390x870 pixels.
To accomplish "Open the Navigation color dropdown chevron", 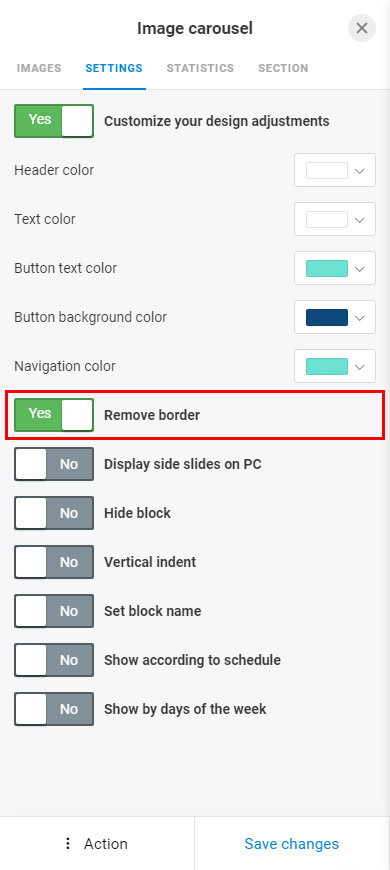I will [359, 367].
